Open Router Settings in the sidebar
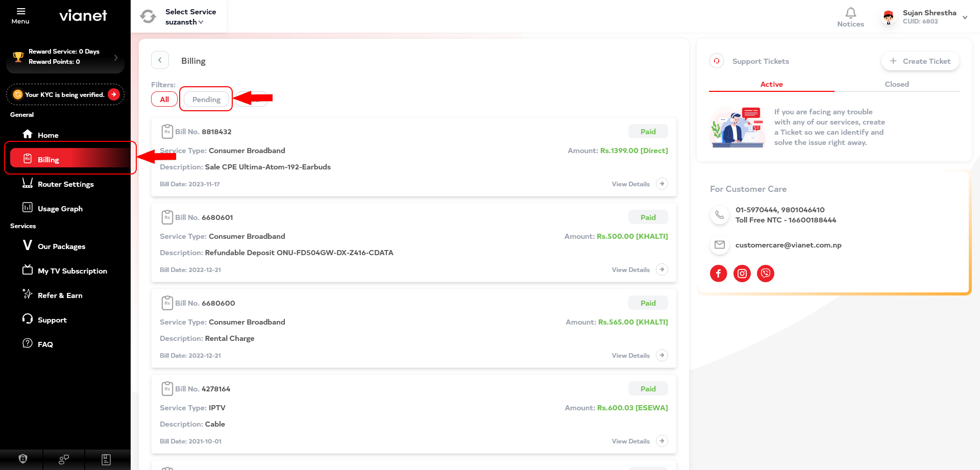Image resolution: width=980 pixels, height=470 pixels. (65, 184)
